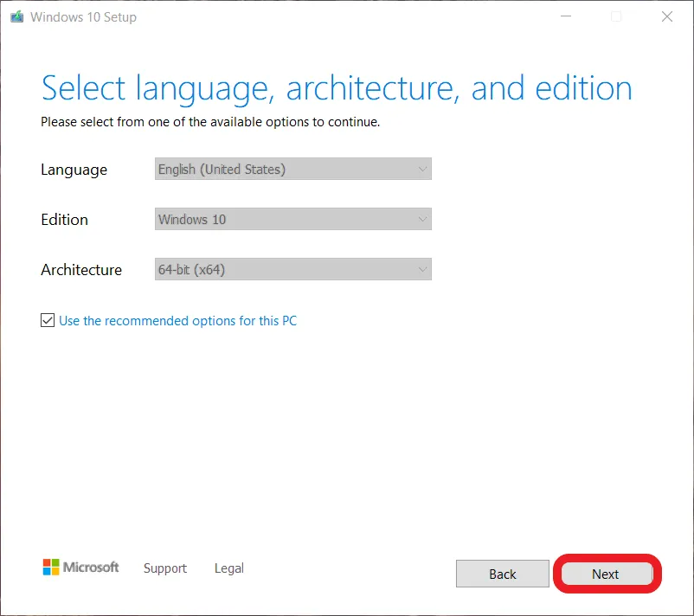
Task: Click the "Windows 10 Setup" title bar text
Action: pyautogui.click(x=83, y=16)
